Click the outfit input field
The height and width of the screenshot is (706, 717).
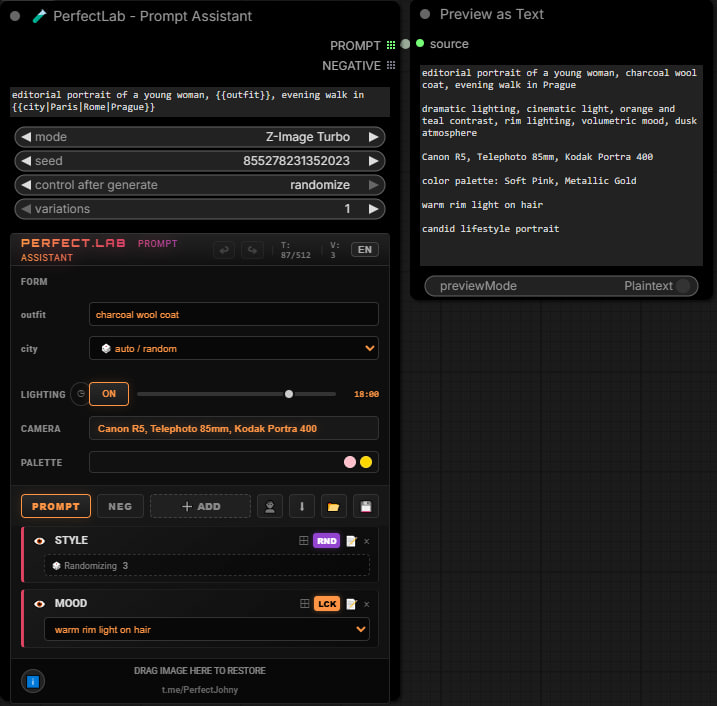click(x=234, y=314)
